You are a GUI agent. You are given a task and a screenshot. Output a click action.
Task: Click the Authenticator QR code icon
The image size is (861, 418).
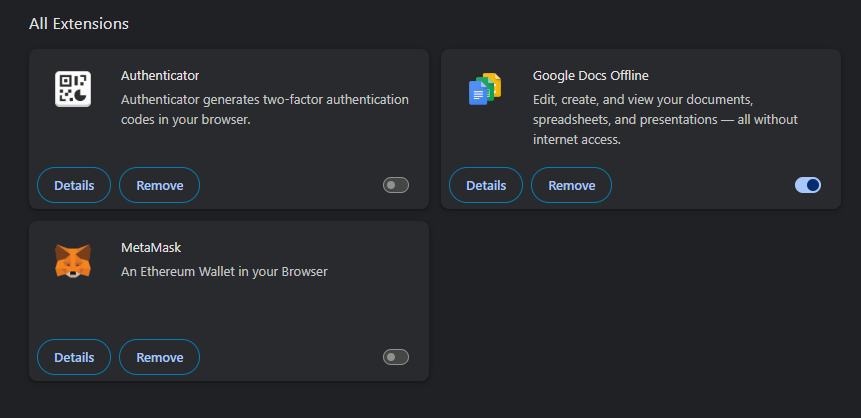[x=73, y=89]
